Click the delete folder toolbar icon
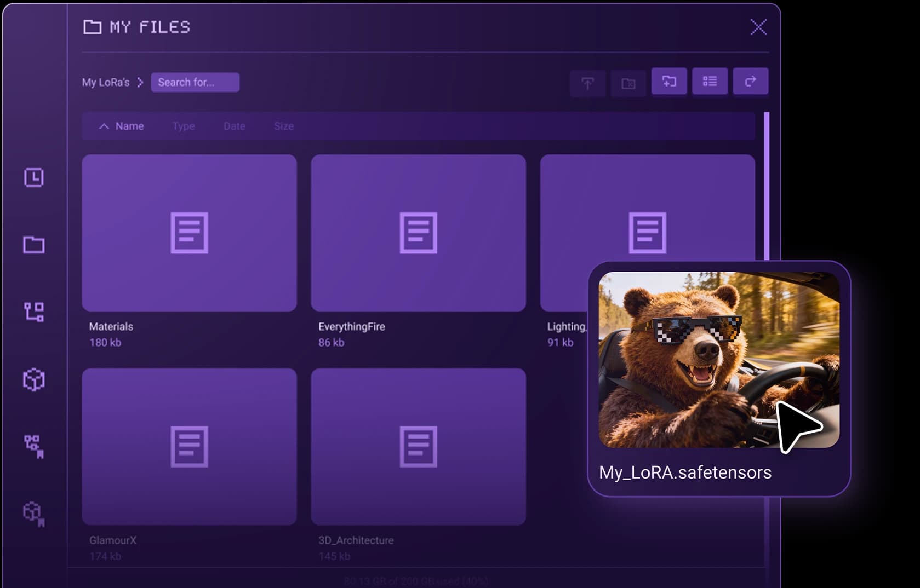 628,83
